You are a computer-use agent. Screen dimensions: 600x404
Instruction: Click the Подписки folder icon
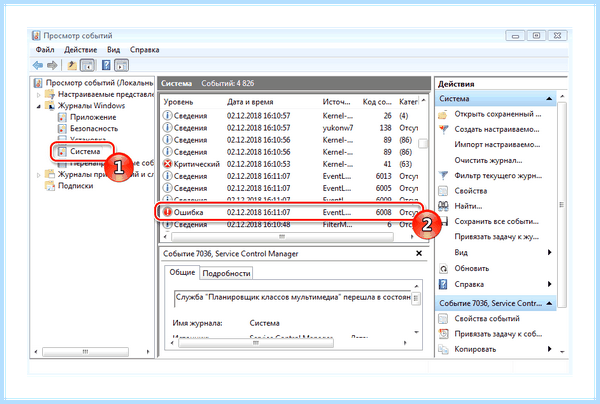pyautogui.click(x=50, y=186)
